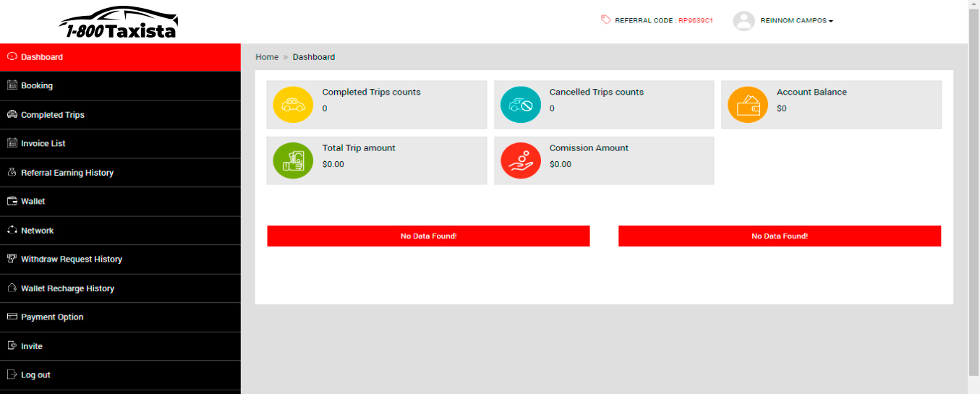This screenshot has height=394, width=980.
Task: Click the referral code RP9639C1
Action: (x=696, y=21)
